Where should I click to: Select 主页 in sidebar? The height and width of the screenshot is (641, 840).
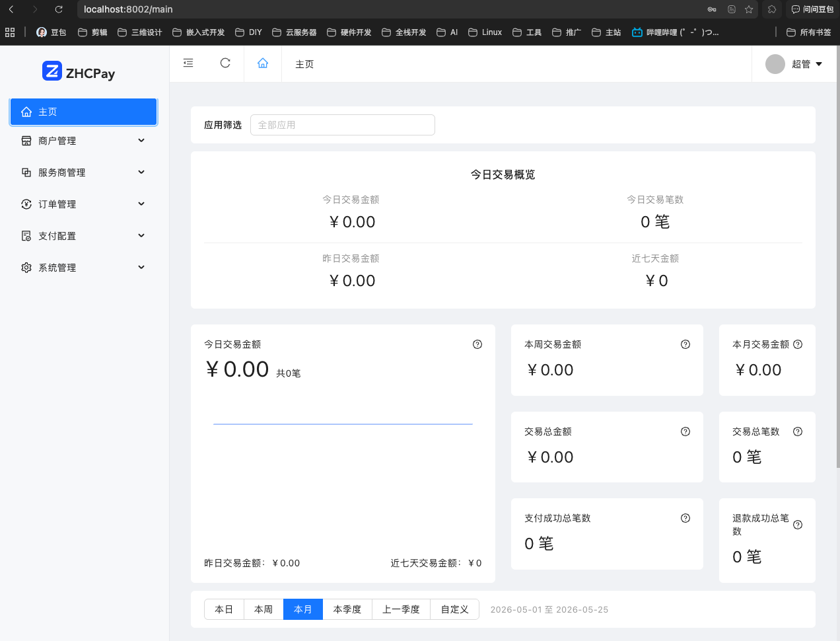pos(83,112)
